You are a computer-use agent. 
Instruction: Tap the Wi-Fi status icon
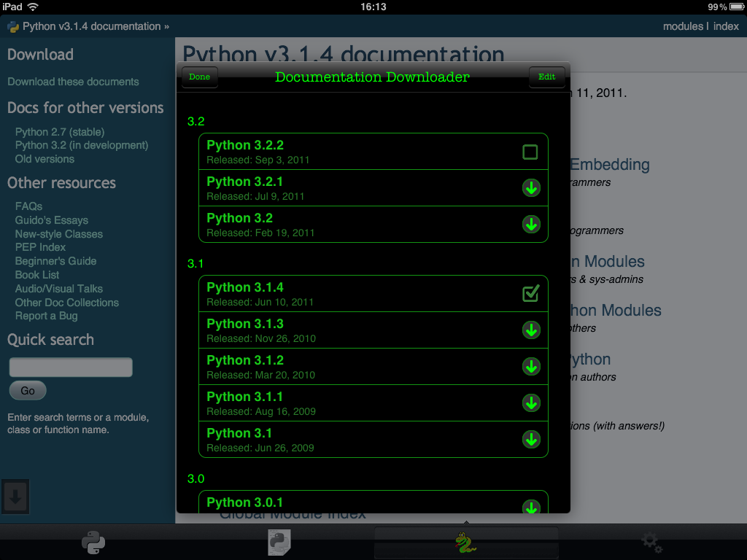(x=33, y=7)
